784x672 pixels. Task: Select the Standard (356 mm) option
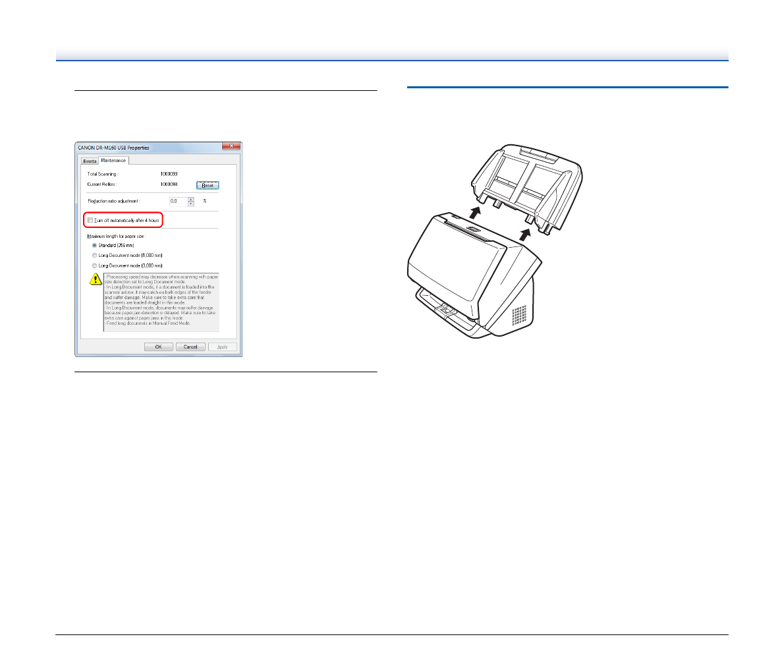click(94, 244)
